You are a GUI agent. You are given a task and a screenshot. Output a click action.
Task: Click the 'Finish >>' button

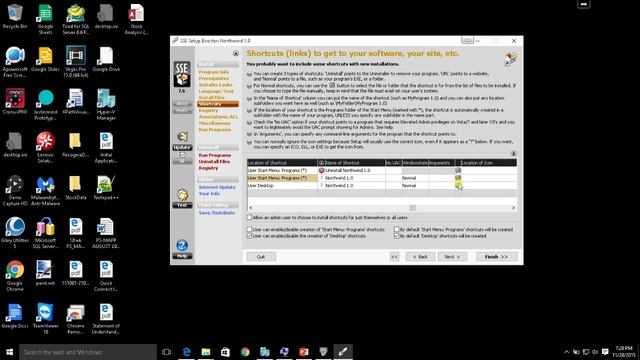[x=497, y=257]
